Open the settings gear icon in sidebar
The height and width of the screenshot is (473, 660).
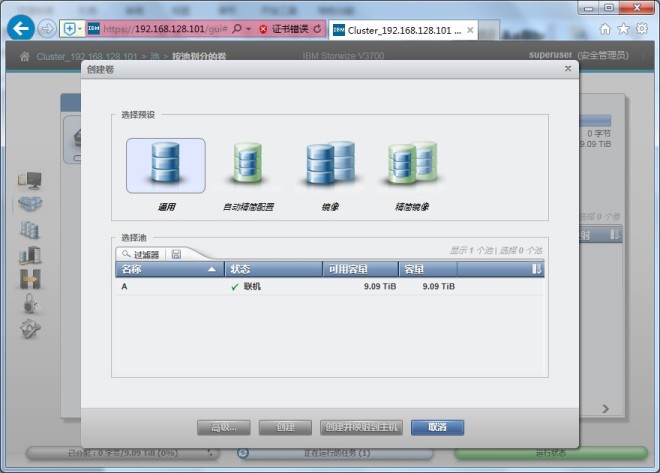click(30, 329)
